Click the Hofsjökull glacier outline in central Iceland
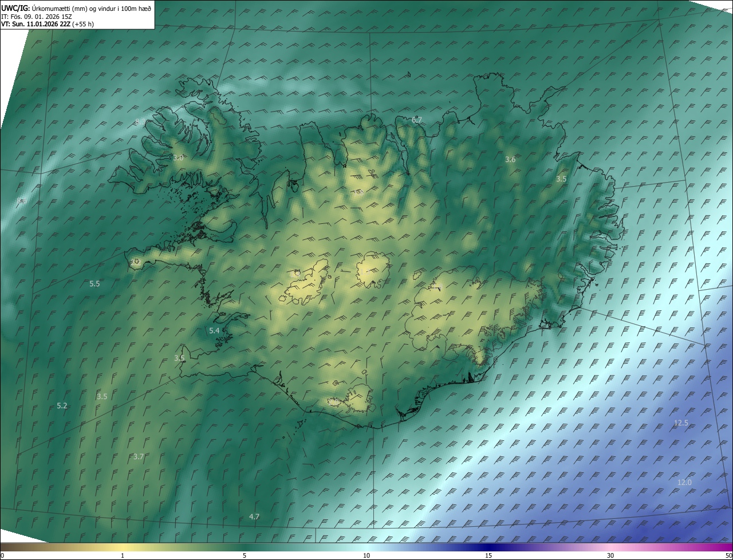The image size is (733, 560). pyautogui.click(x=373, y=270)
